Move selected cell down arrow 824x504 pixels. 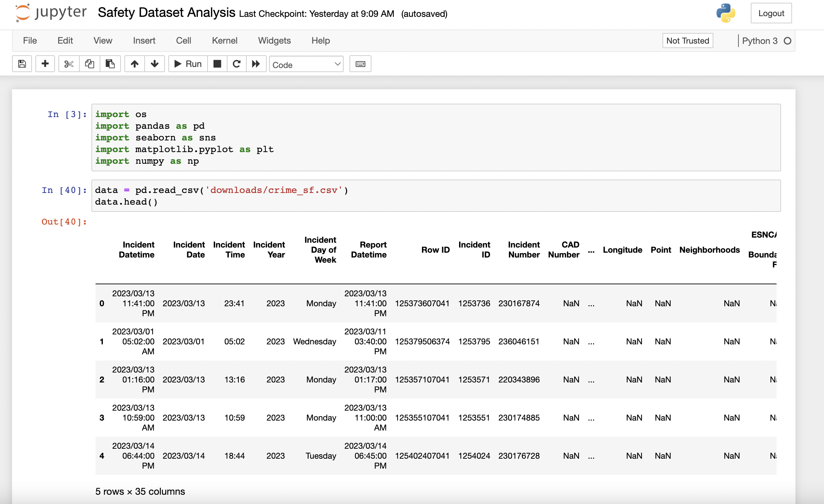pos(155,64)
